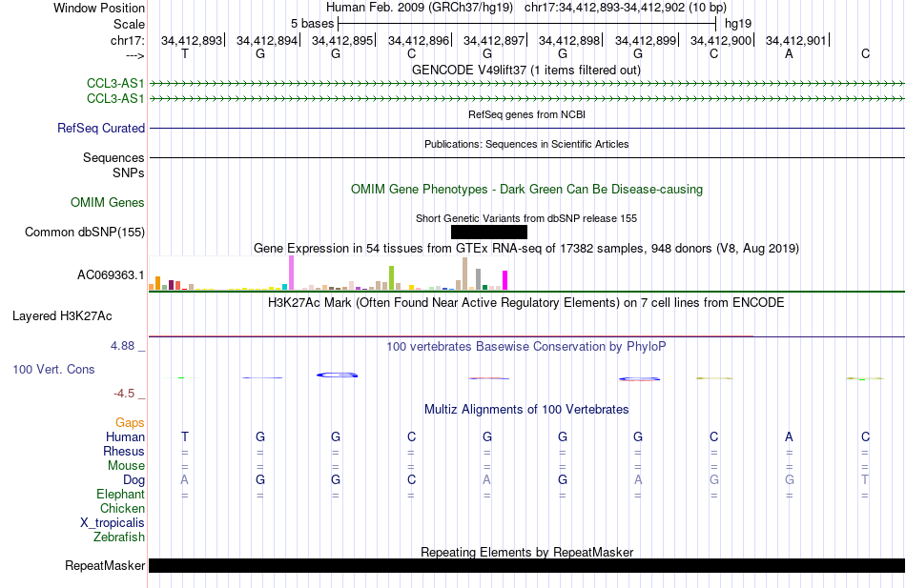
Task: Click the second CCL3-AS1 transcript label
Action: [115, 99]
